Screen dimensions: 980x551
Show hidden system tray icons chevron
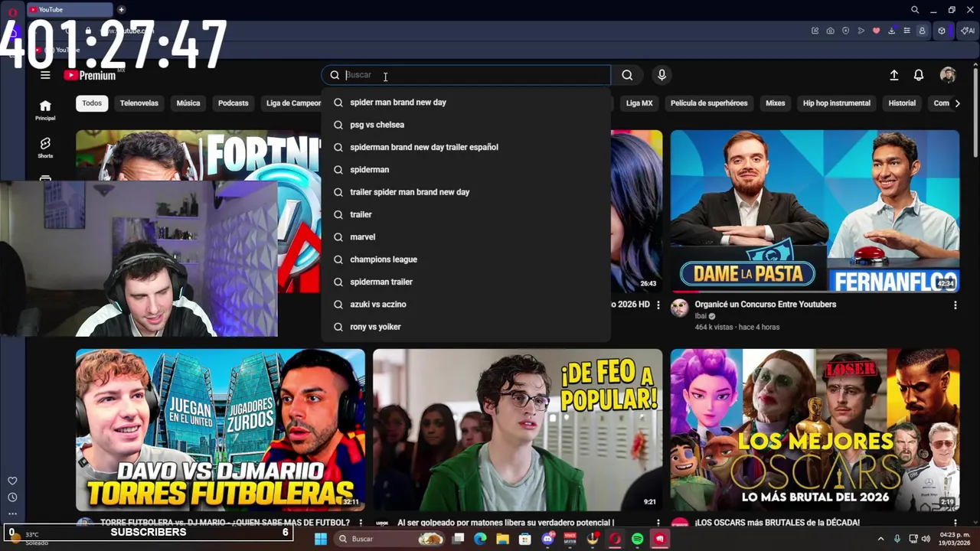click(x=880, y=539)
